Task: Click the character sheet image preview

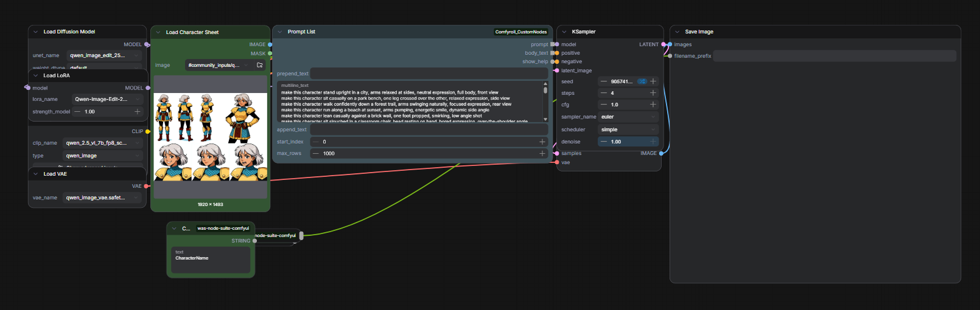Action: (x=211, y=137)
